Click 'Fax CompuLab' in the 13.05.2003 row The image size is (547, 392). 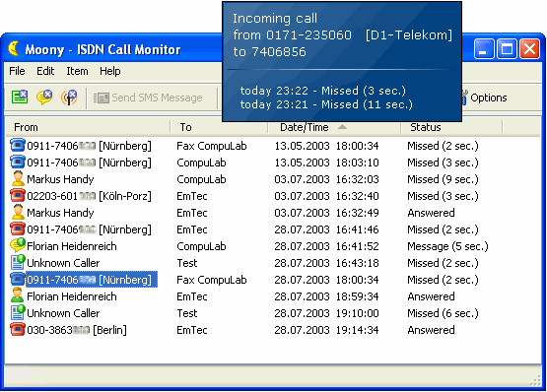pyautogui.click(x=211, y=146)
